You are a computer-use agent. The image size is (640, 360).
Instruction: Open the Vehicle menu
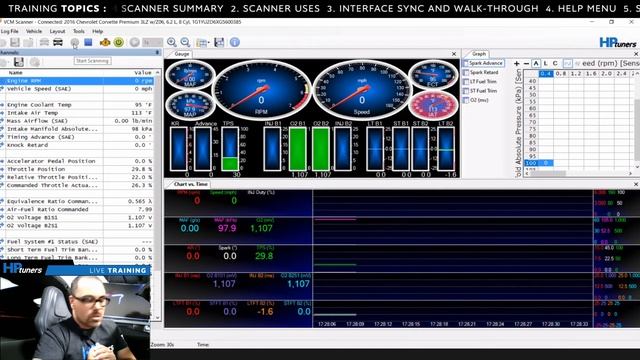click(x=34, y=31)
